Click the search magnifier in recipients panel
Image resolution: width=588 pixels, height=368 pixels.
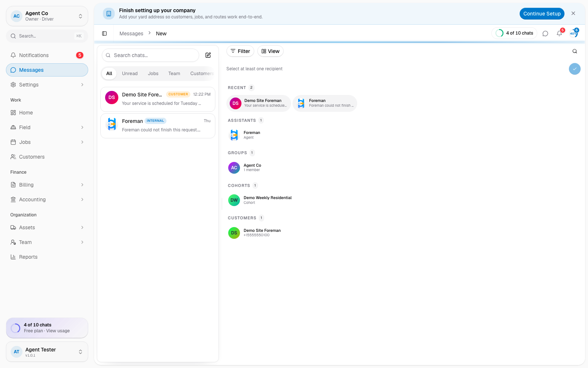(x=575, y=52)
